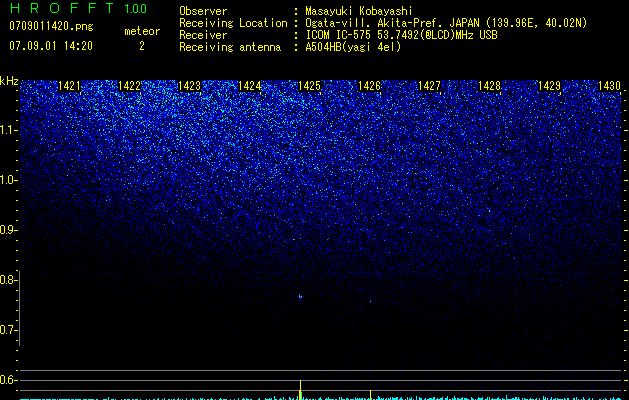Click the 1429 time marker
This screenshot has width=629, height=400.
[550, 85]
